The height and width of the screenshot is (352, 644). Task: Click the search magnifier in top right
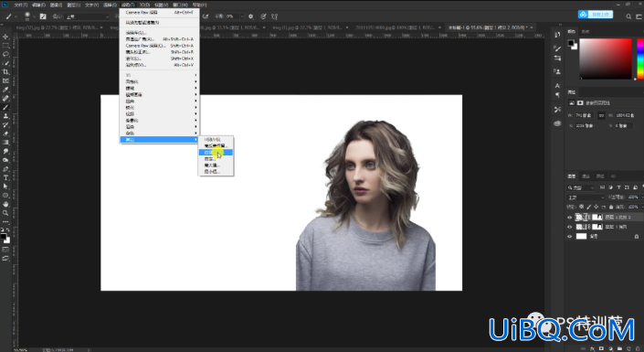pyautogui.click(x=628, y=16)
